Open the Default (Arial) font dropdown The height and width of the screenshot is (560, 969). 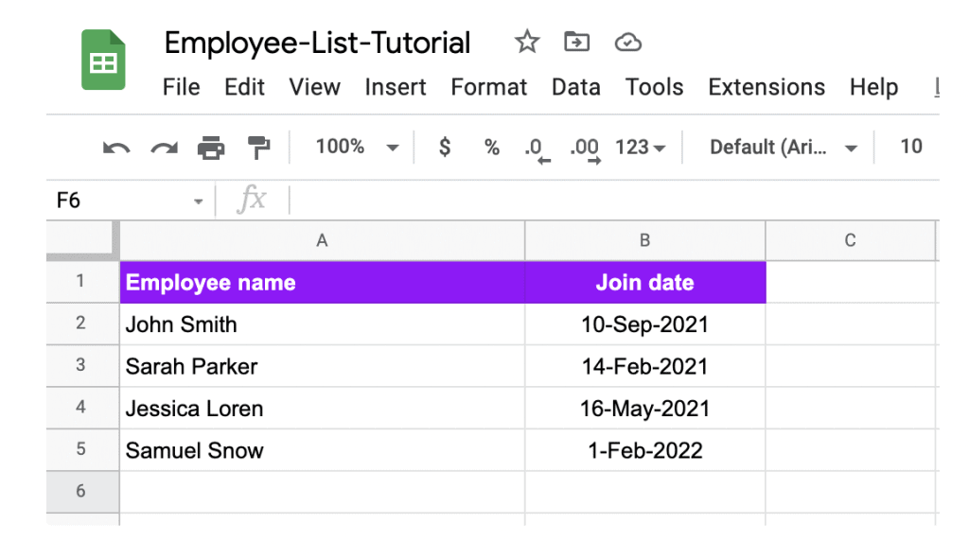point(783,147)
